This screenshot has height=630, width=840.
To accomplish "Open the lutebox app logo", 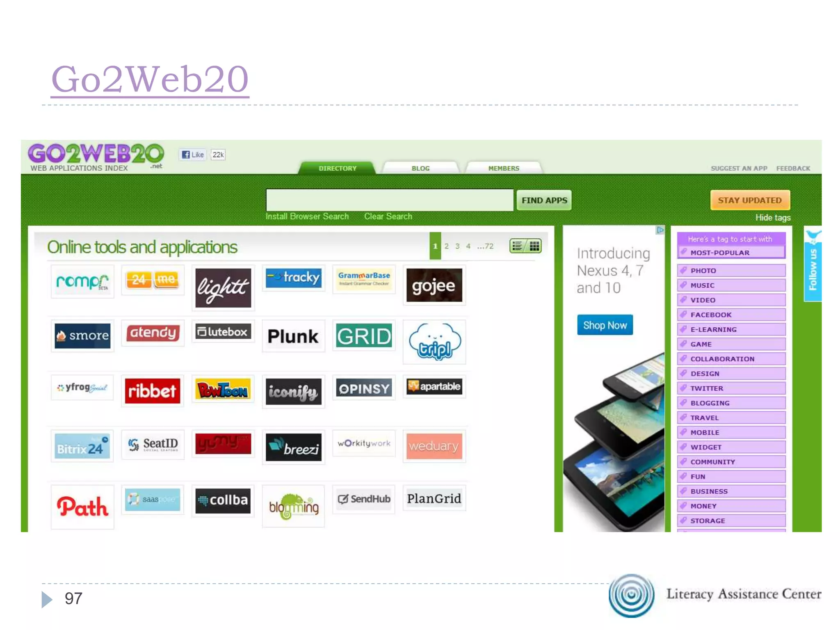I will (223, 331).
